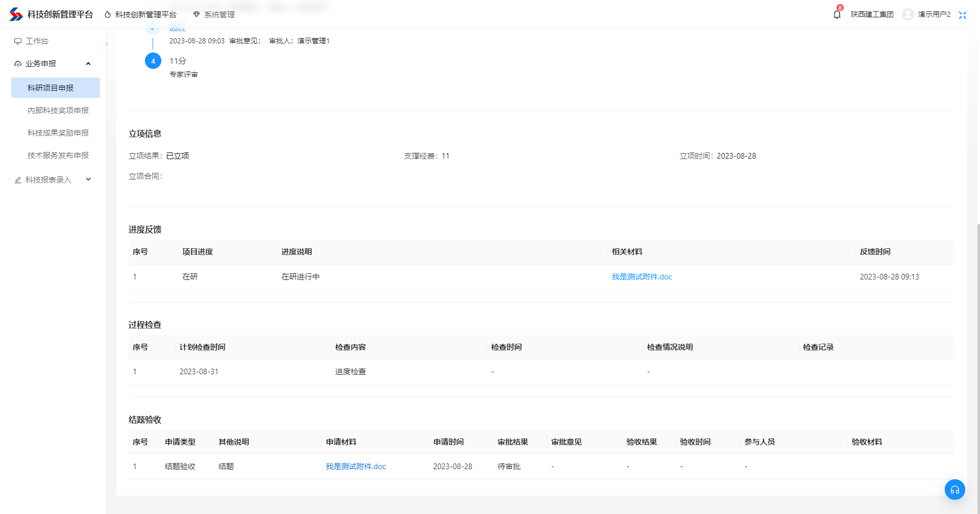Open the headset support chat button
The height and width of the screenshot is (514, 980).
click(x=954, y=490)
